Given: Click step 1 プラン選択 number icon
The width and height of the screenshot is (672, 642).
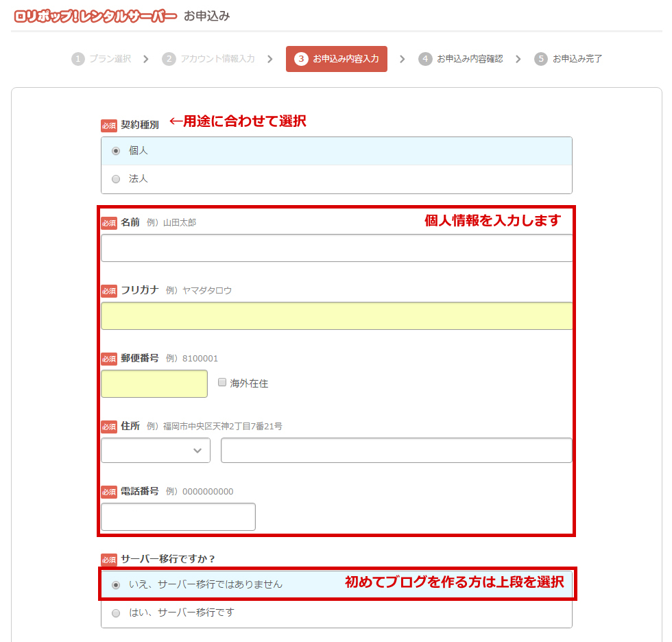Looking at the screenshot, I should coord(78,59).
